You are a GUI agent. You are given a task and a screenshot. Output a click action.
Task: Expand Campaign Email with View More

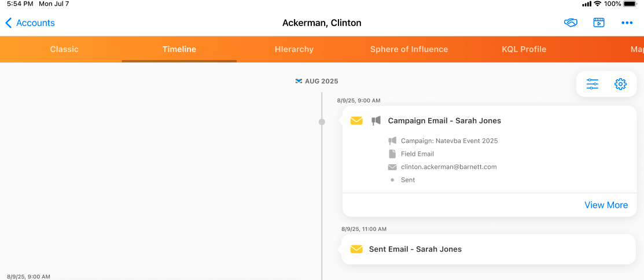(606, 205)
